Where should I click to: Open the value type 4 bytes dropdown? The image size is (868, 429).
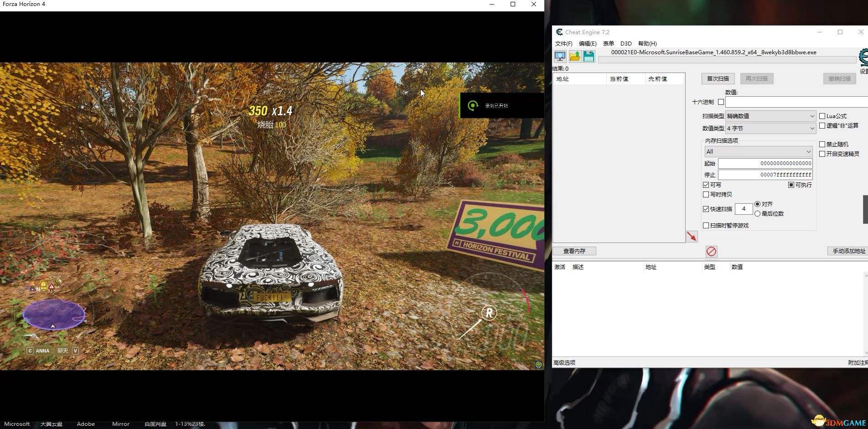(770, 129)
